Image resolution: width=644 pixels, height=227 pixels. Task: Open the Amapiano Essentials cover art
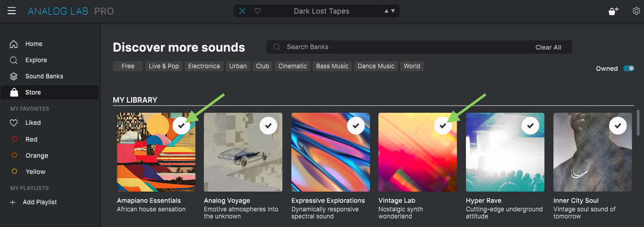pyautogui.click(x=156, y=152)
